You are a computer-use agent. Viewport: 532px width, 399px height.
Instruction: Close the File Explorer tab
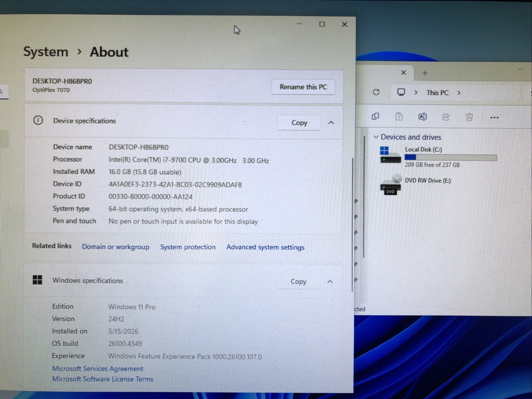pyautogui.click(x=404, y=73)
